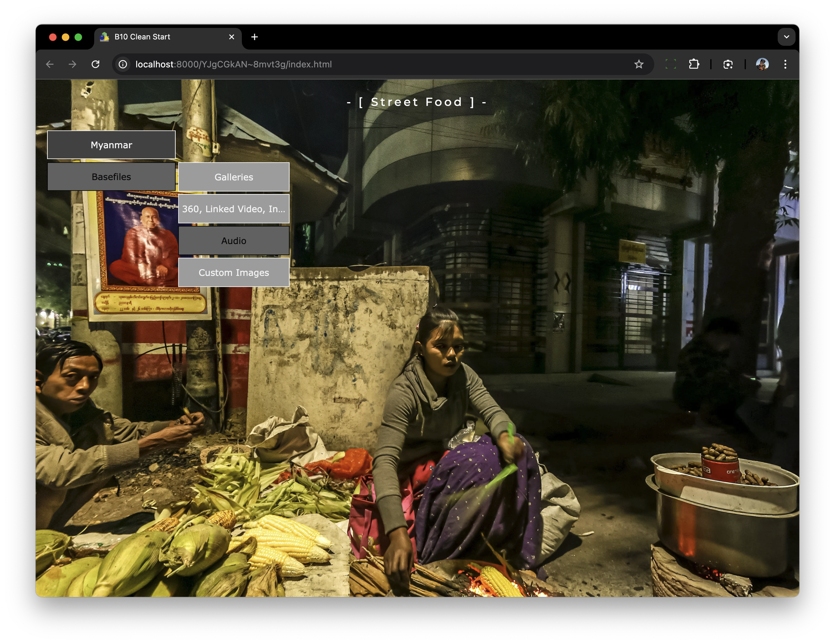This screenshot has height=644, width=835.
Task: Reload the current page
Action: pyautogui.click(x=96, y=64)
